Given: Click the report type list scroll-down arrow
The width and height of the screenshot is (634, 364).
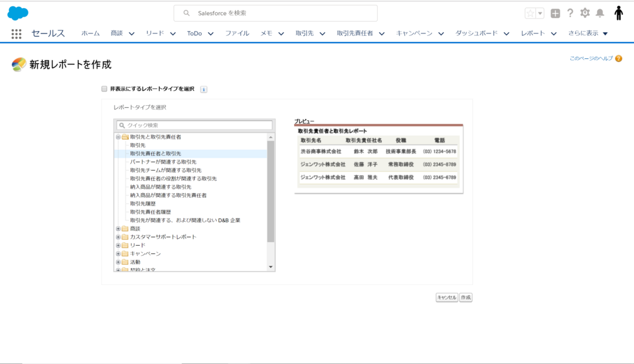Looking at the screenshot, I should click(x=271, y=267).
